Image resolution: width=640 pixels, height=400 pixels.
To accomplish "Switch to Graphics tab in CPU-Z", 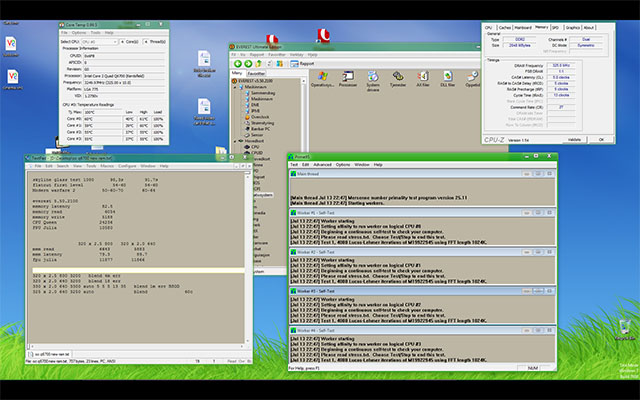I will [573, 28].
